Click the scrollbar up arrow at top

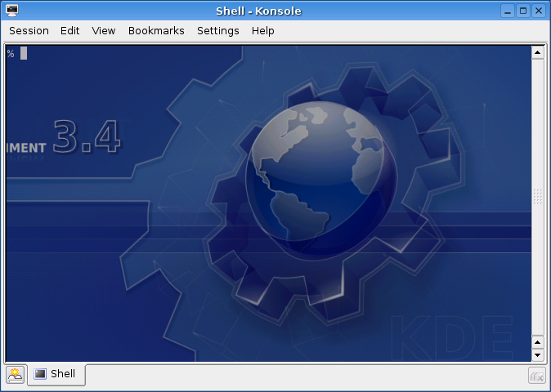[537, 52]
